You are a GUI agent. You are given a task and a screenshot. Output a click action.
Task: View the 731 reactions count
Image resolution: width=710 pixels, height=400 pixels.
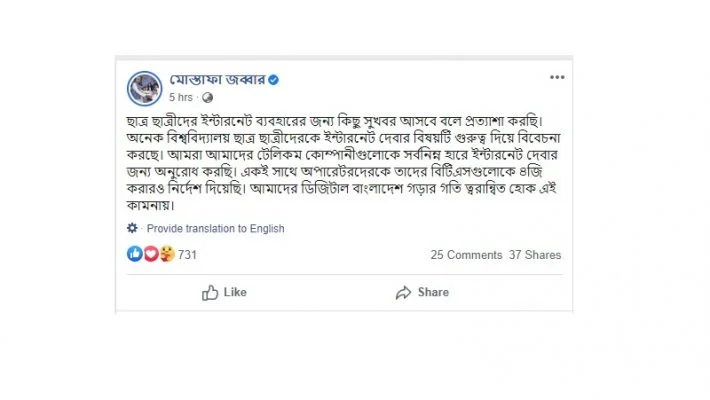[187, 255]
